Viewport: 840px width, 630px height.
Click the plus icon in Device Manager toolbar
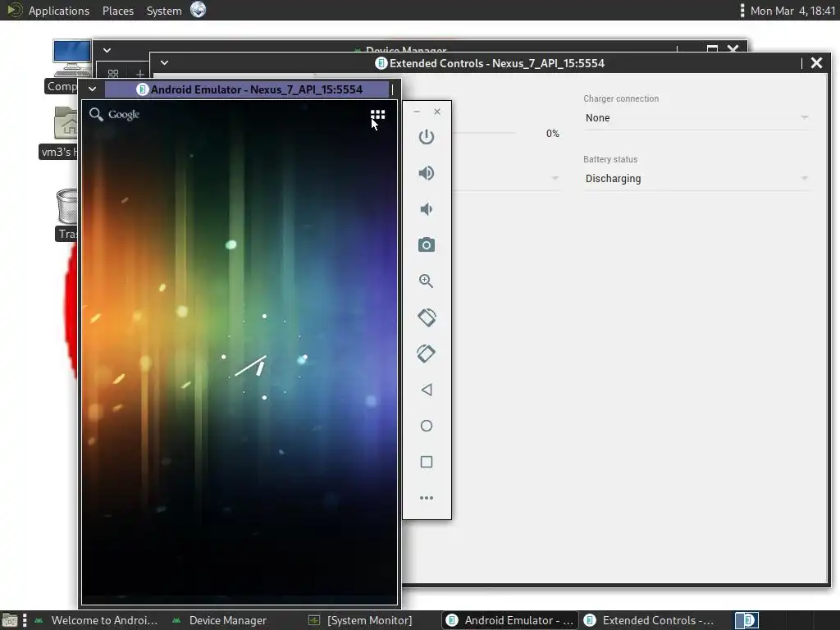pos(139,74)
